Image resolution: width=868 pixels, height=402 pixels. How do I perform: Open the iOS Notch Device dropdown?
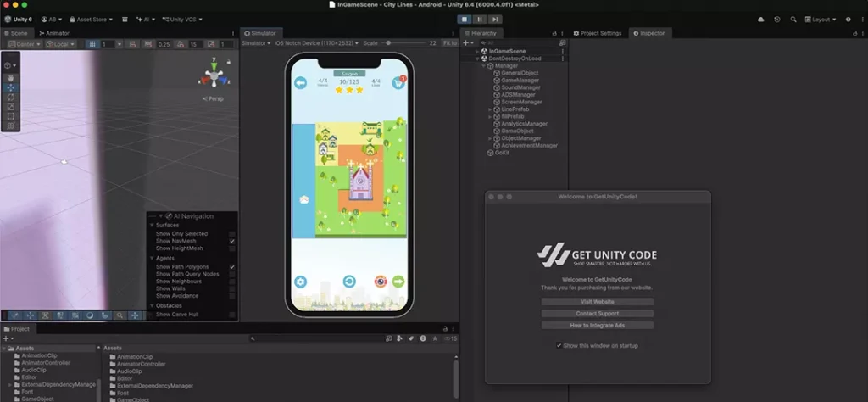click(317, 43)
